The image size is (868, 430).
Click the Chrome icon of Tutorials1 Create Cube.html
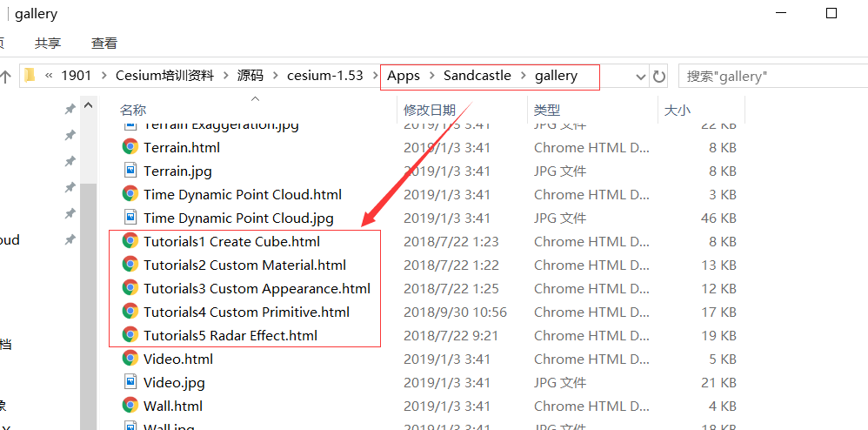click(130, 241)
